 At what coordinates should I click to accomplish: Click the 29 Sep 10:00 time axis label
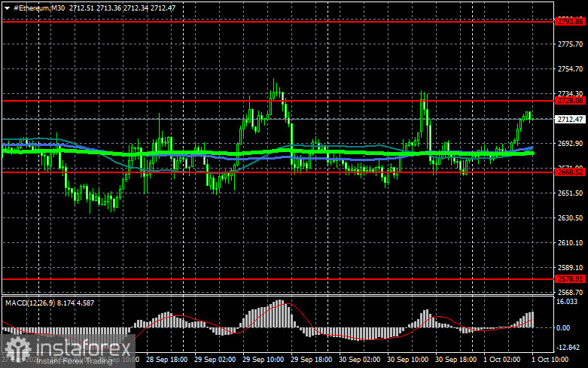[x=263, y=360]
